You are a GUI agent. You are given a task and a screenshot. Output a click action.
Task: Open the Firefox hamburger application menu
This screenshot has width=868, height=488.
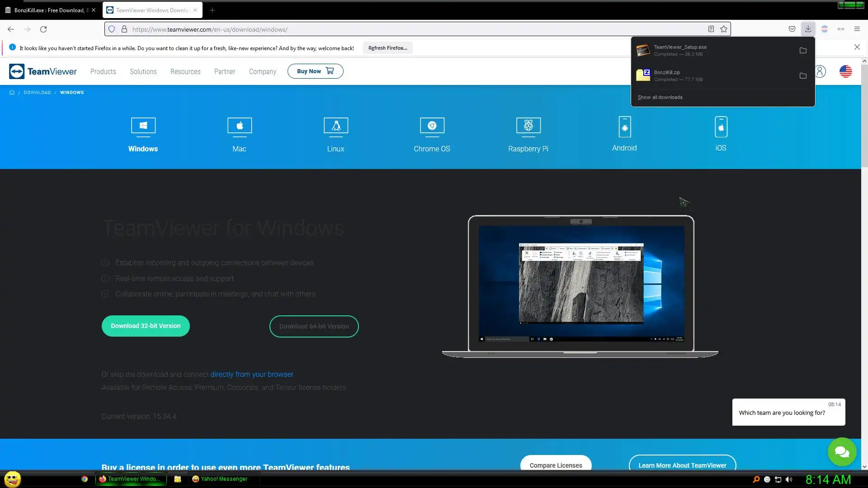click(x=857, y=29)
